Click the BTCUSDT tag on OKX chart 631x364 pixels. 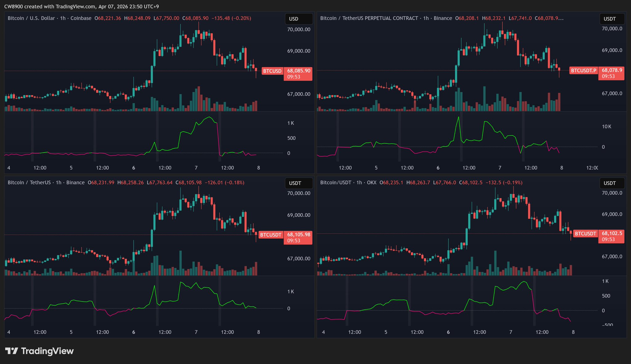585,234
